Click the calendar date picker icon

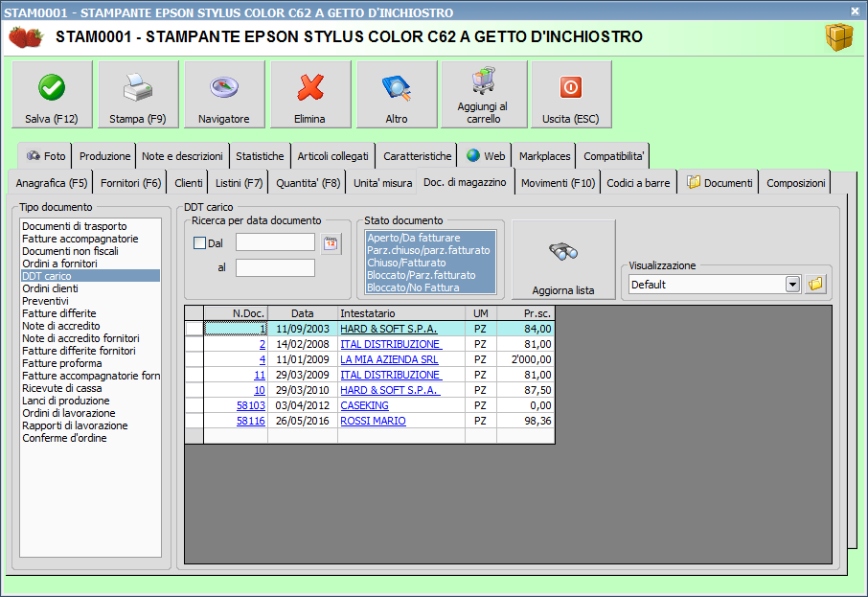click(331, 243)
